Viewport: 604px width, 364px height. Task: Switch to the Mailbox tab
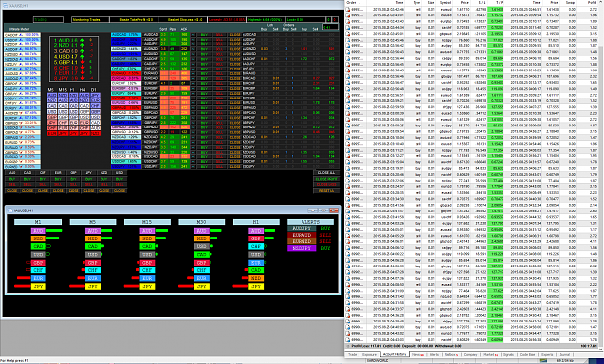point(450,354)
